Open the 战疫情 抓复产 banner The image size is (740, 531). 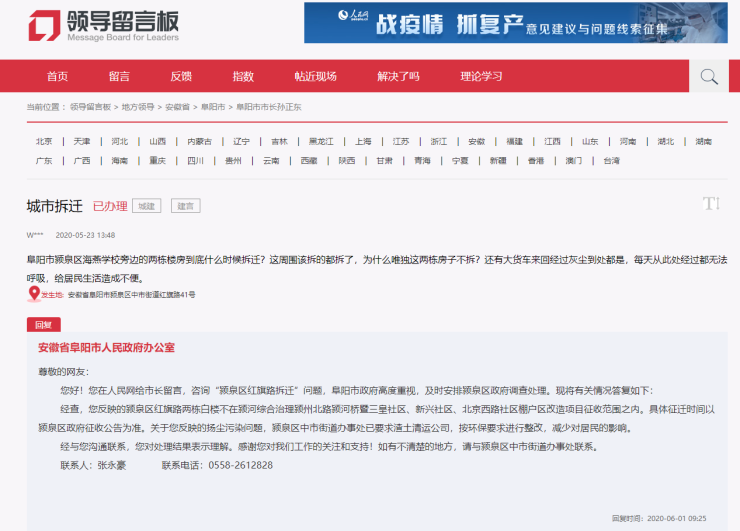click(515, 23)
